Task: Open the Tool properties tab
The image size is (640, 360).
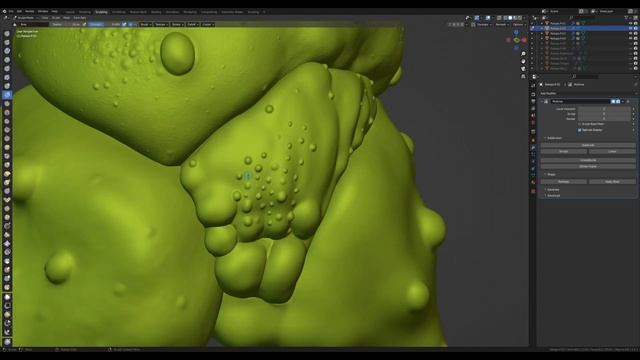Action: (533, 85)
